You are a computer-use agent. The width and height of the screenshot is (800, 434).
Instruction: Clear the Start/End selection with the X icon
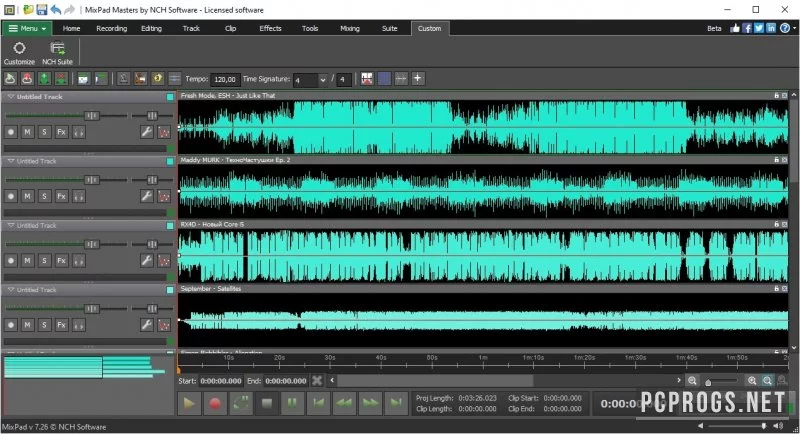317,380
